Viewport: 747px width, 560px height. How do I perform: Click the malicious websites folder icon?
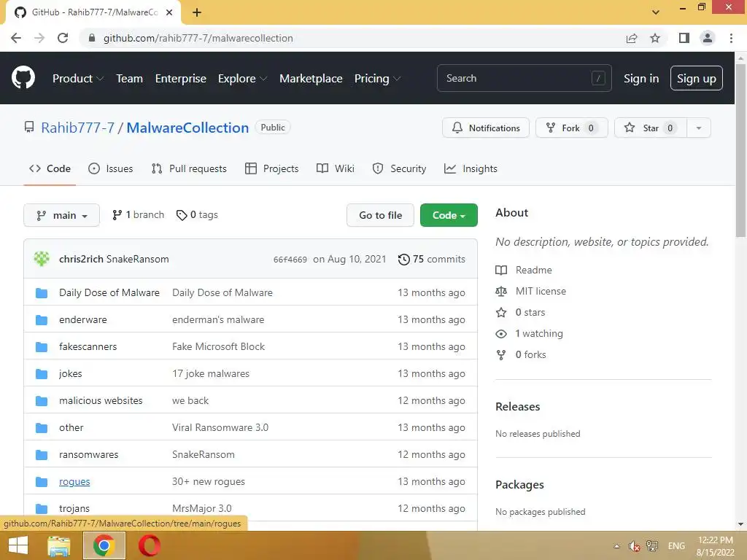click(x=42, y=401)
